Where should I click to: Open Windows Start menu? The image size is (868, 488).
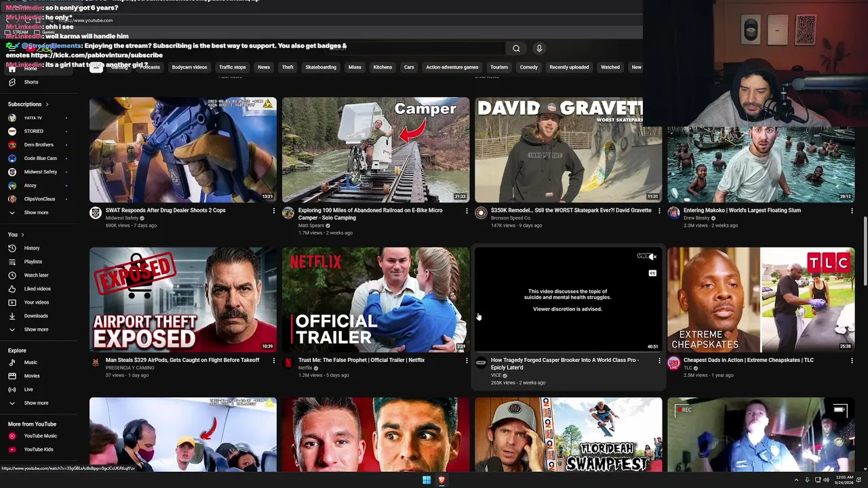[x=427, y=480]
